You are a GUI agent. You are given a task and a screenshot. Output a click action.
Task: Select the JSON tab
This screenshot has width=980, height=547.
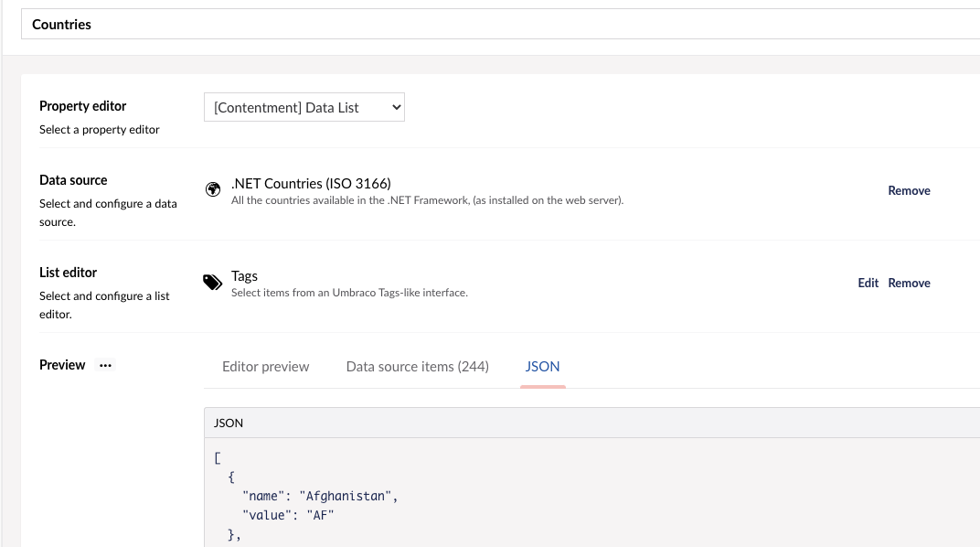(x=542, y=366)
